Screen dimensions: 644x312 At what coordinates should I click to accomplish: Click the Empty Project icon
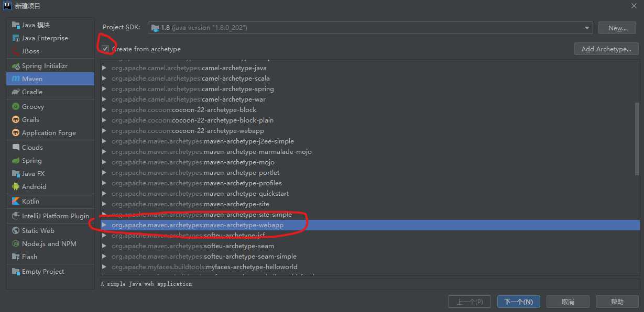point(16,272)
